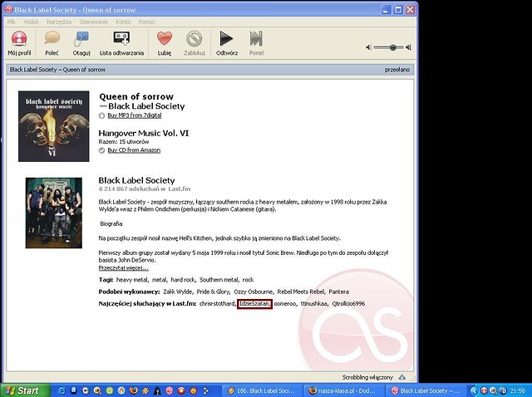This screenshot has height=397, width=532.
Task: Open Mój profil in the toolbar
Action: tap(19, 43)
